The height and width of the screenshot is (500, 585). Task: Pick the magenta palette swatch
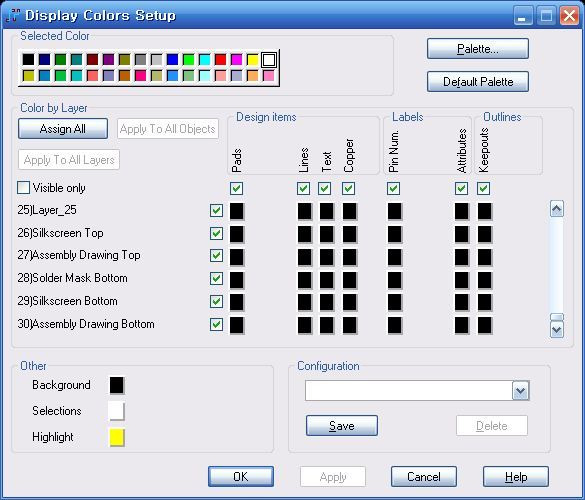click(x=237, y=60)
